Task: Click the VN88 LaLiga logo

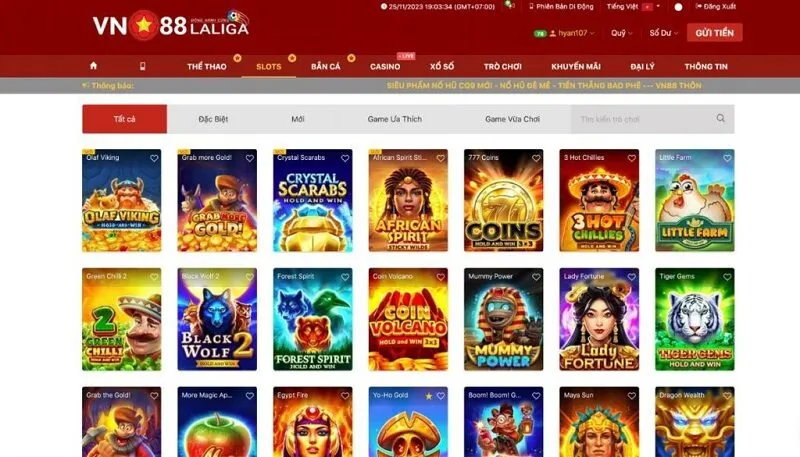Action: click(x=171, y=24)
